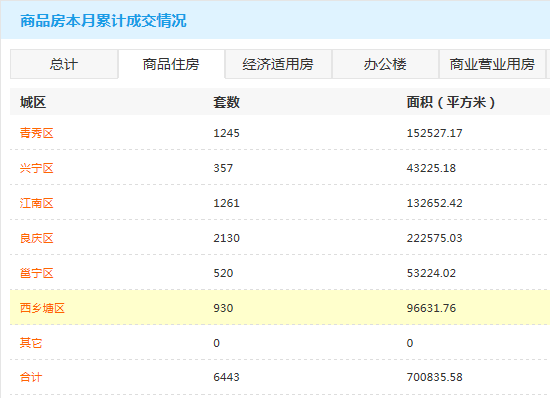Open the 江南区 district link
The width and height of the screenshot is (550, 398).
(36, 203)
